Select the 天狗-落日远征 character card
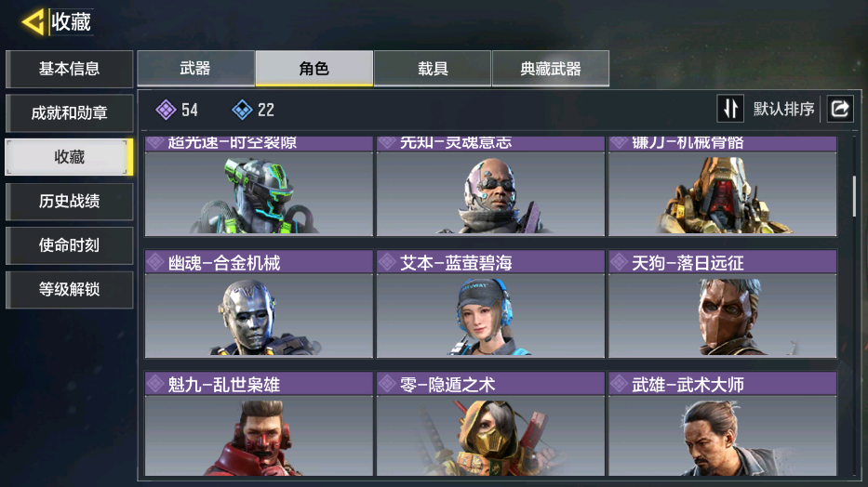This screenshot has width=868, height=487. pos(723,304)
